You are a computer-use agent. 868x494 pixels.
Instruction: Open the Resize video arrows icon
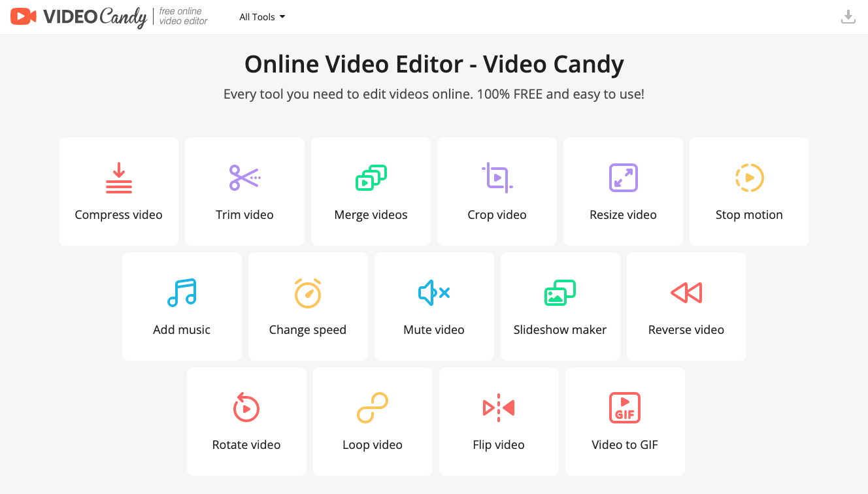[x=624, y=178]
